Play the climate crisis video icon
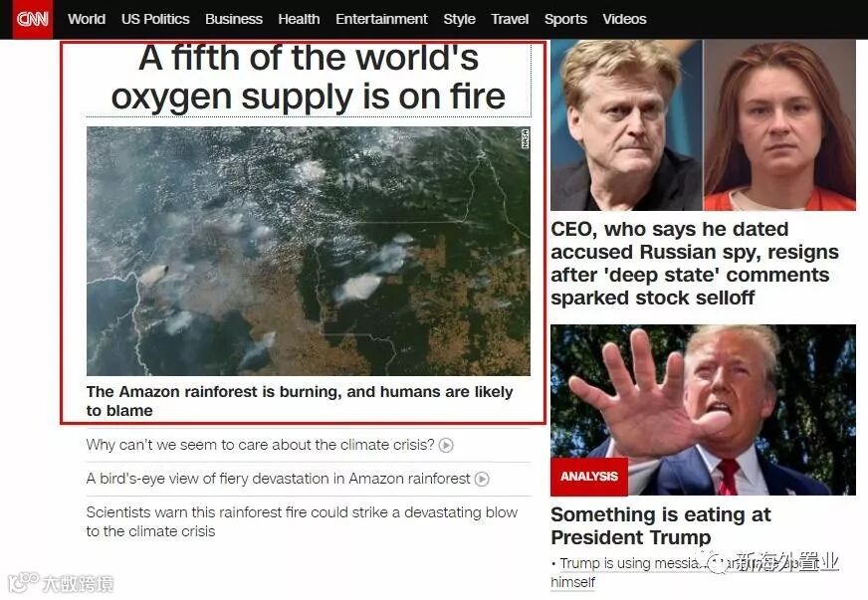Viewport: 868px width, 600px height. (x=446, y=445)
